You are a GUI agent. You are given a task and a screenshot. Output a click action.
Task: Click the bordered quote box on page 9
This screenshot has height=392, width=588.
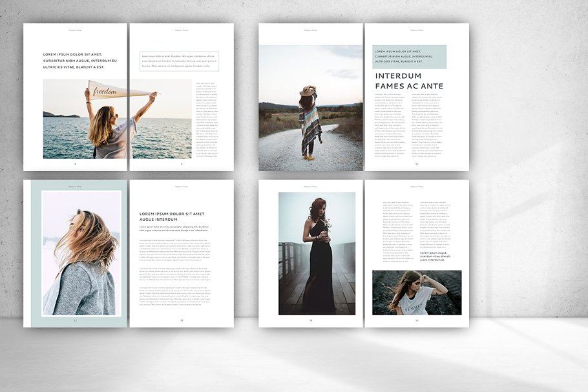pyautogui.click(x=179, y=61)
